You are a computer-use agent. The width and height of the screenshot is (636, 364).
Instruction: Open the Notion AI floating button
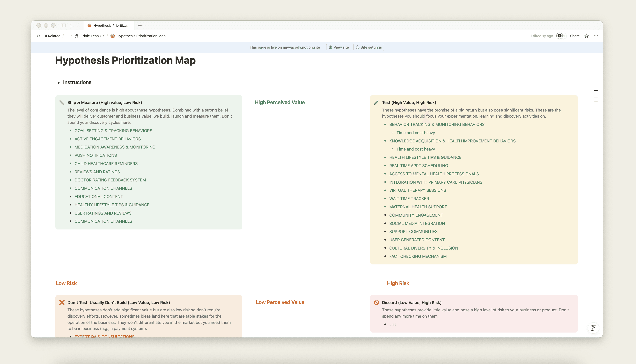(x=593, y=328)
